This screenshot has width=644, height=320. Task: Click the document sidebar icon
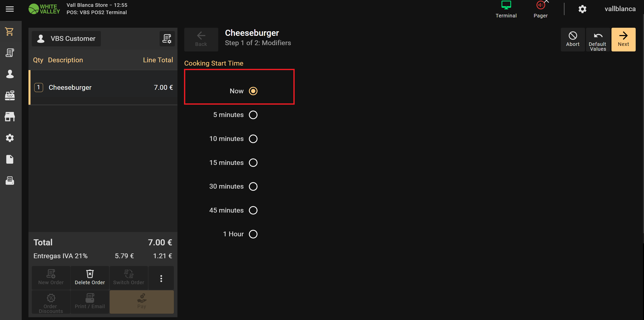pyautogui.click(x=10, y=159)
